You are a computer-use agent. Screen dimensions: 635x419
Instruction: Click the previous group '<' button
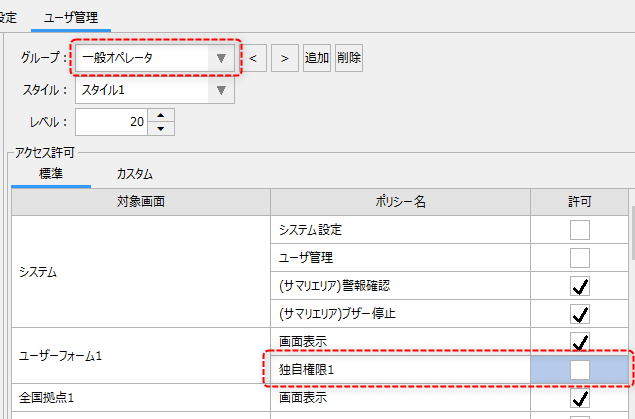pos(253,58)
